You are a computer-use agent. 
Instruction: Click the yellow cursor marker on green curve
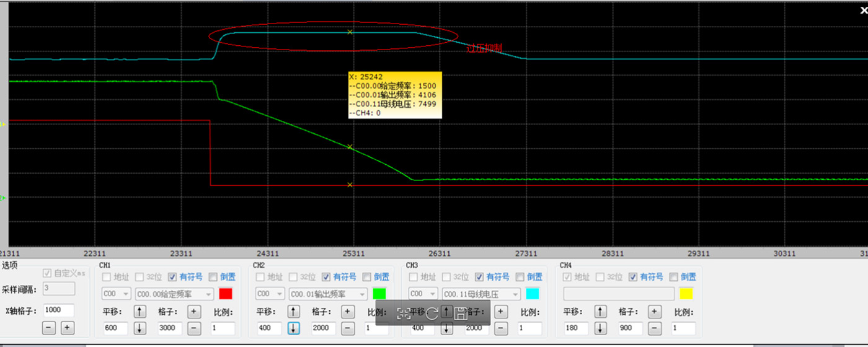click(x=350, y=147)
